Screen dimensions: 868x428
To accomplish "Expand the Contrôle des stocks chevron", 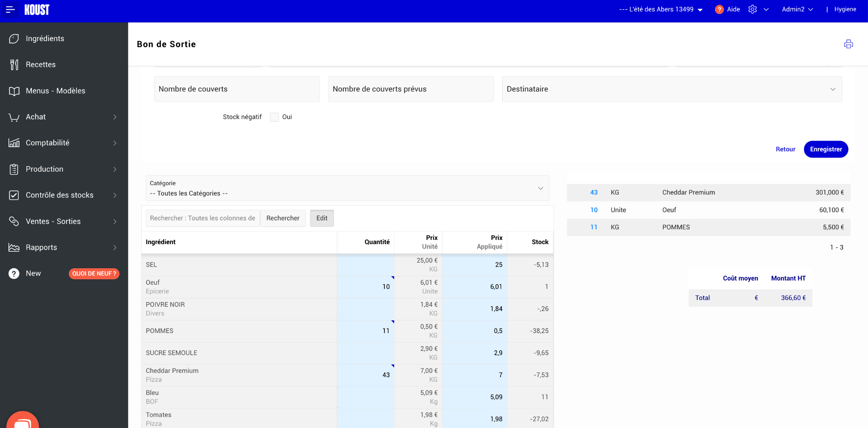I will coord(115,195).
